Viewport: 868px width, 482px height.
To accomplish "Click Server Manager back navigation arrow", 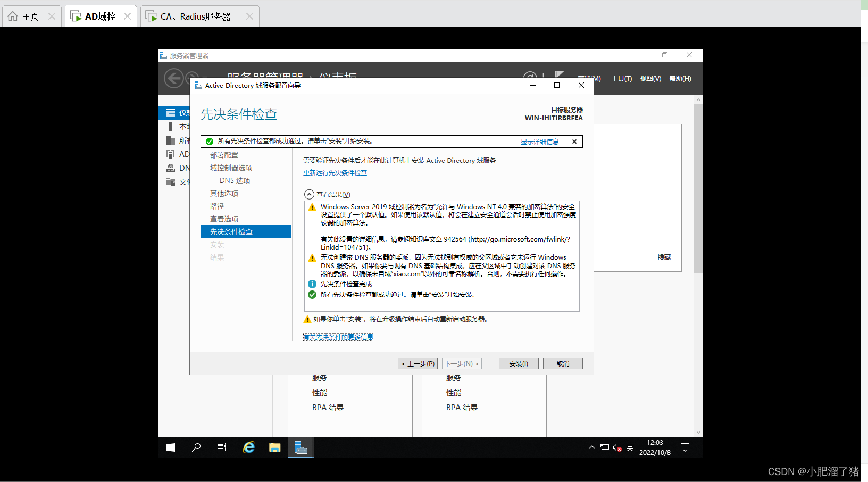I will (x=173, y=79).
